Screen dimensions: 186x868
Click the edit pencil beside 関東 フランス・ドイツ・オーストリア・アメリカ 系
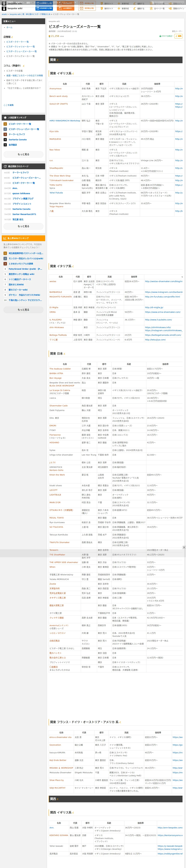pos(120,722)
